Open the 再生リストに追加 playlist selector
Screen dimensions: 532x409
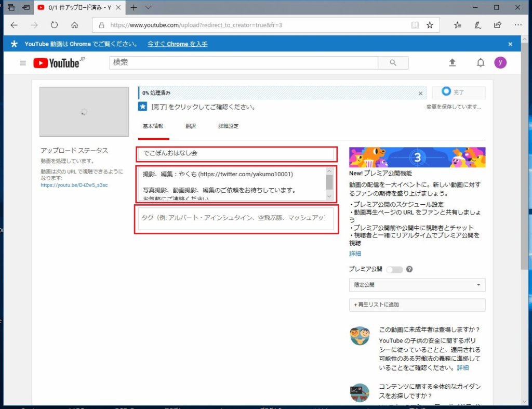[x=417, y=305]
